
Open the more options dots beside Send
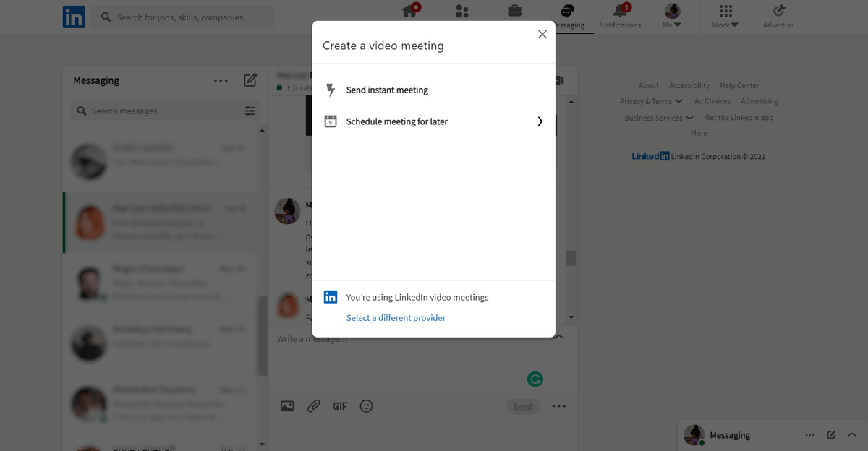tap(558, 406)
